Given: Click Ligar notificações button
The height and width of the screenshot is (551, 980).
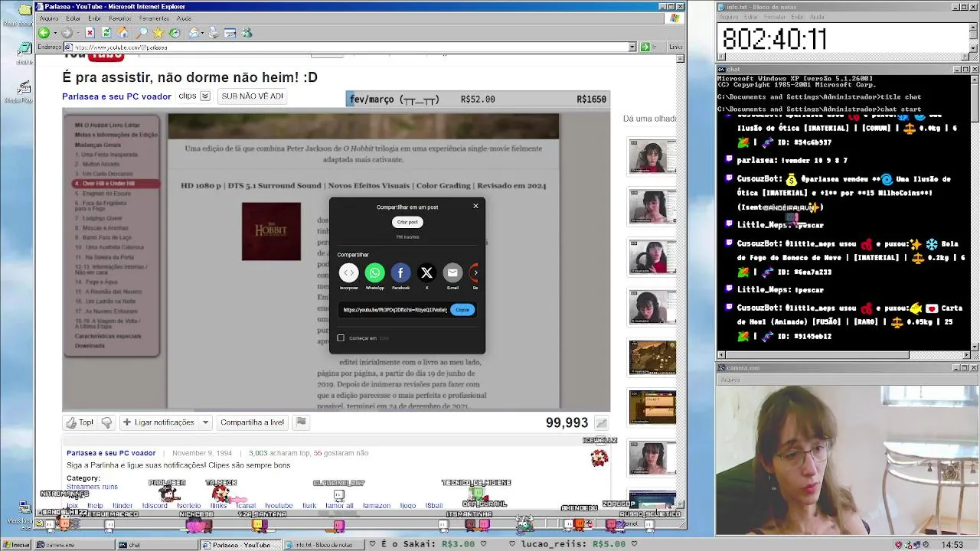Looking at the screenshot, I should pos(158,422).
